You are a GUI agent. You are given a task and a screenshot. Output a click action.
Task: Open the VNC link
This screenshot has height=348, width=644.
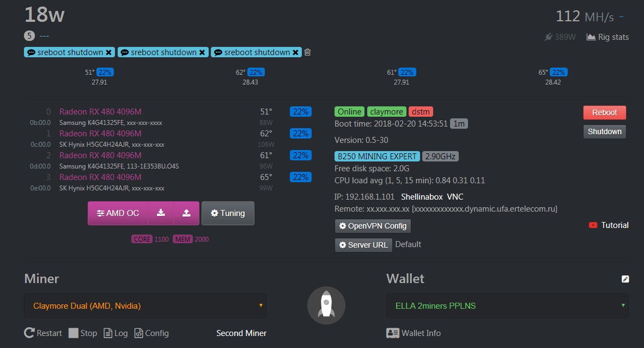455,196
